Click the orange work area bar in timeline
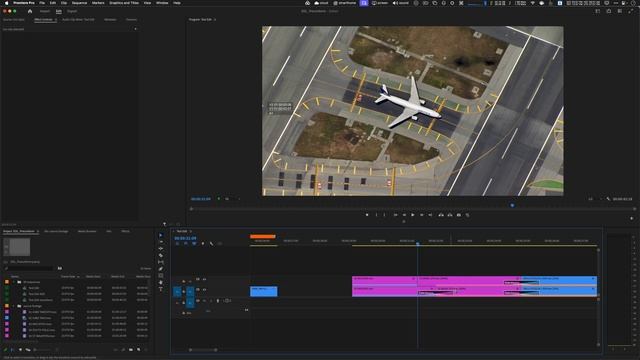 click(262, 236)
